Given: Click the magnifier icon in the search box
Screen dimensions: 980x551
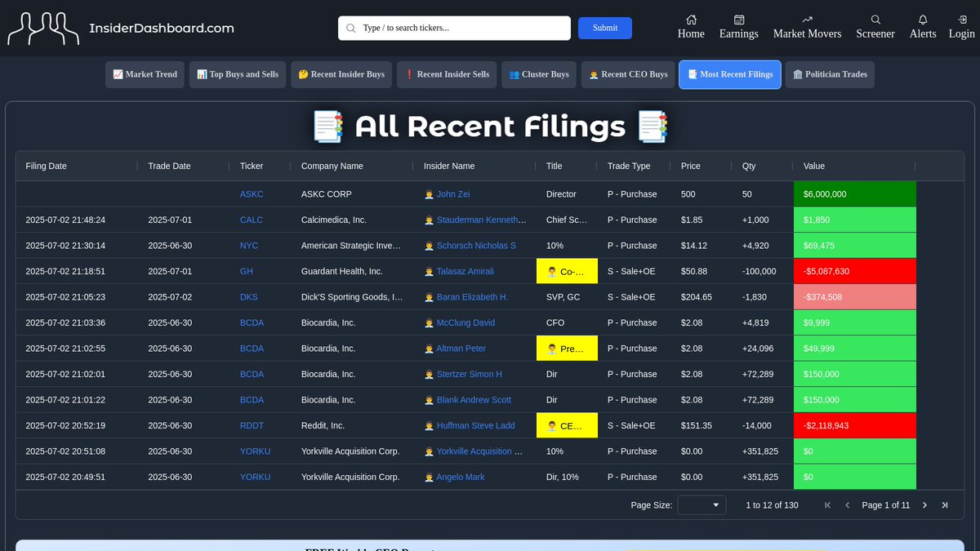Looking at the screenshot, I should tap(351, 28).
